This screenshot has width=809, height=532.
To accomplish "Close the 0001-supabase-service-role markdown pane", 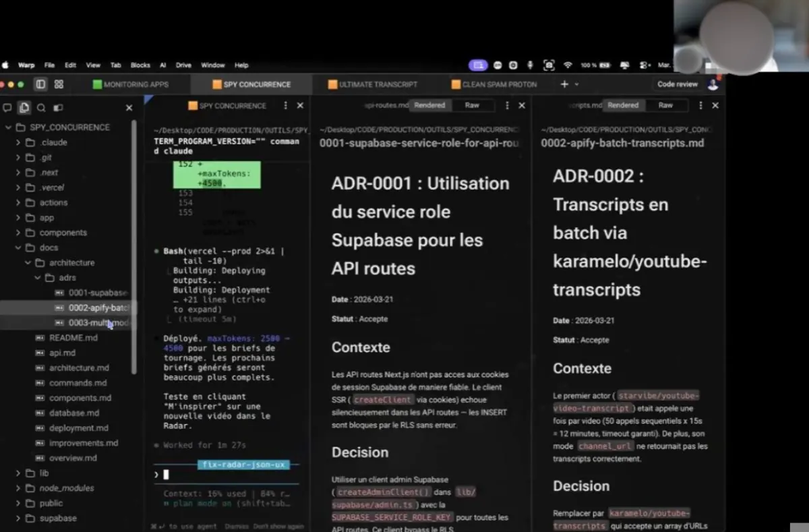I will (x=522, y=106).
